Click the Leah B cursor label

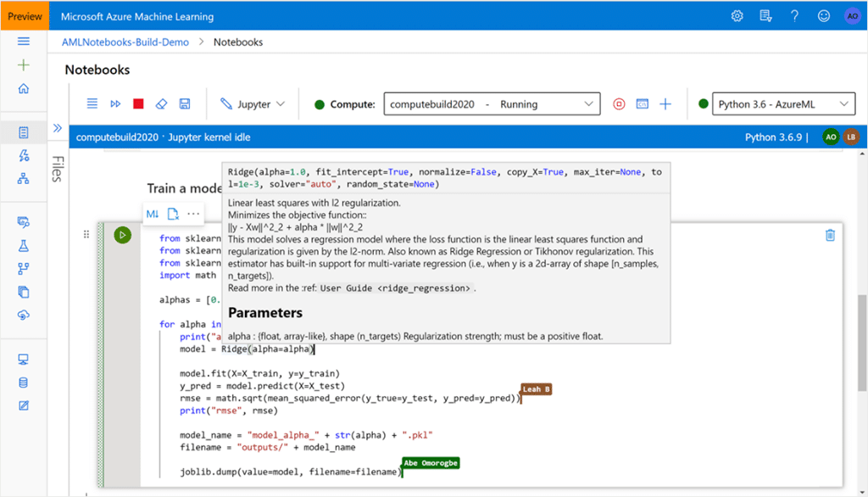(x=537, y=389)
